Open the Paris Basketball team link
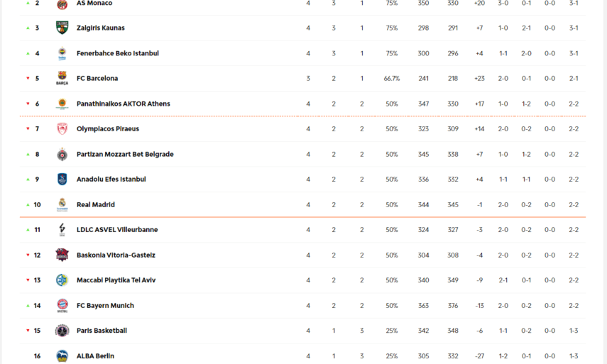Viewport: 607px width, 364px height. pyautogui.click(x=102, y=331)
